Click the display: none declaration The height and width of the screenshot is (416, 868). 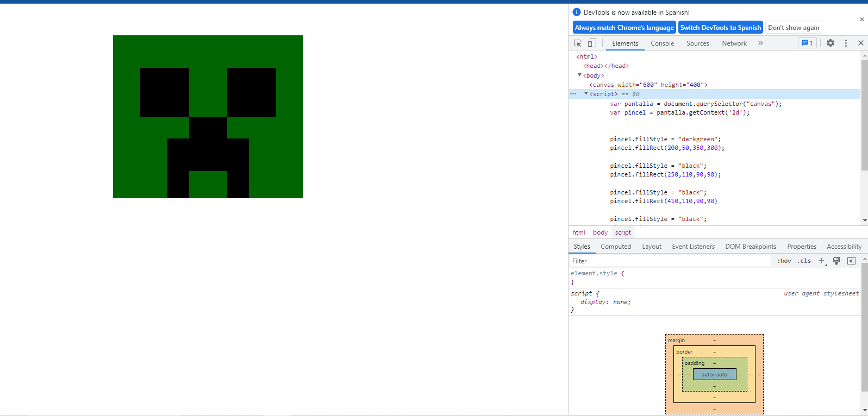[605, 302]
